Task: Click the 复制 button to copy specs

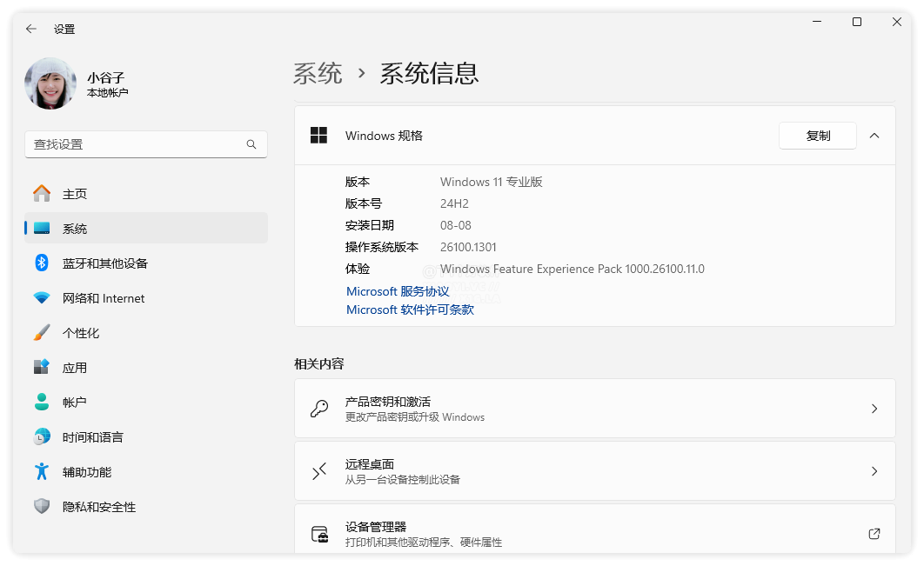Action: click(817, 136)
